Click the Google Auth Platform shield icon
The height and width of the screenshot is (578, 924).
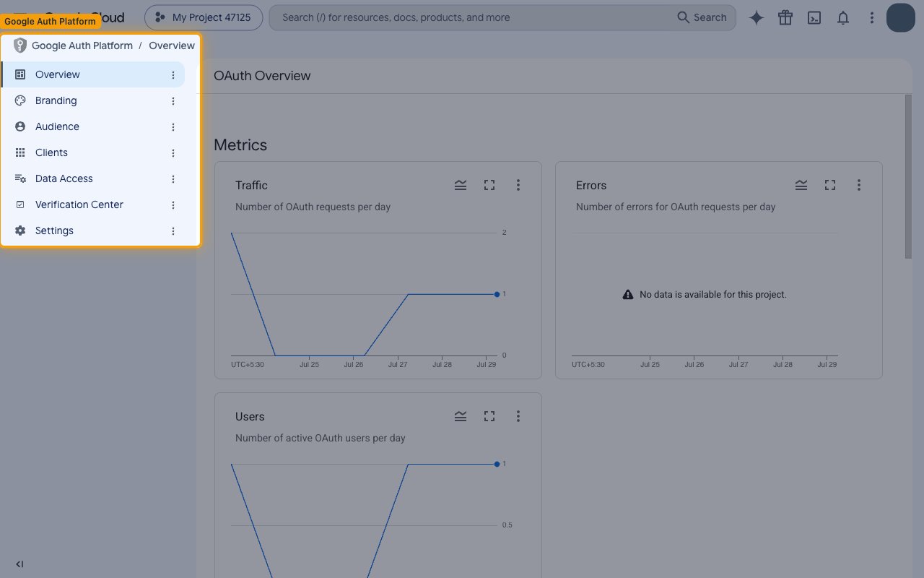20,46
